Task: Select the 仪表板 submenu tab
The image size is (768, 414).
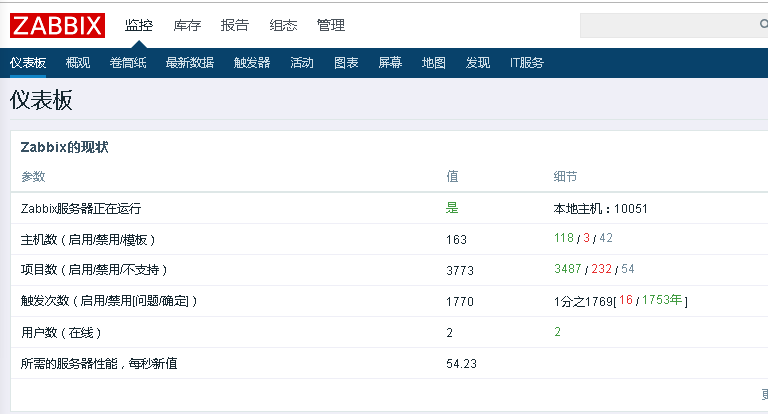Action: 28,63
